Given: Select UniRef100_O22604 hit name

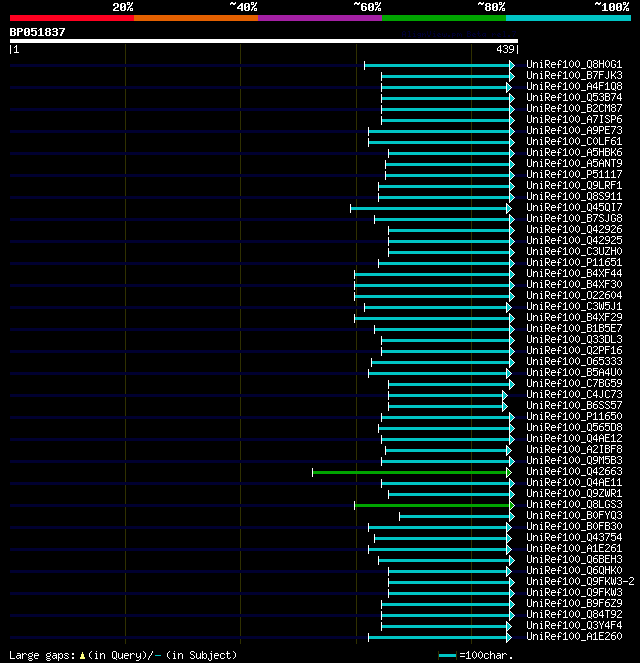Looking at the screenshot, I should click(574, 296).
